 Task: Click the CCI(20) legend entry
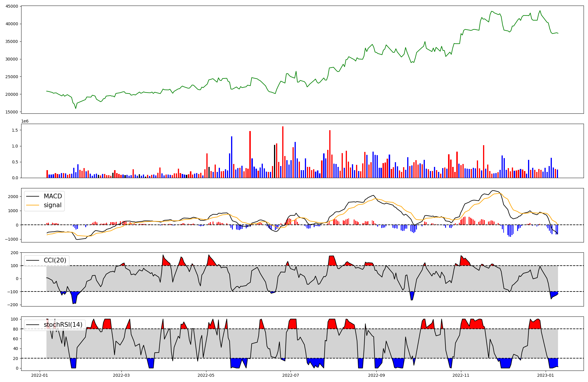[x=55, y=260]
